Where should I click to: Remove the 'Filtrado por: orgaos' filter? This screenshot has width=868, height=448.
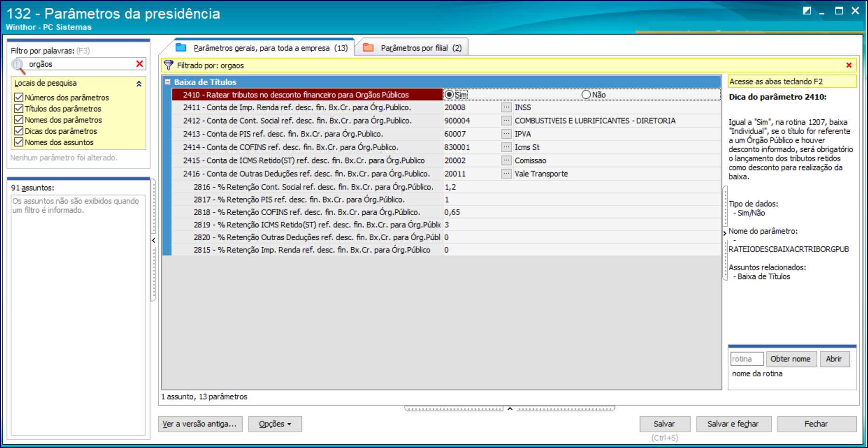point(849,65)
